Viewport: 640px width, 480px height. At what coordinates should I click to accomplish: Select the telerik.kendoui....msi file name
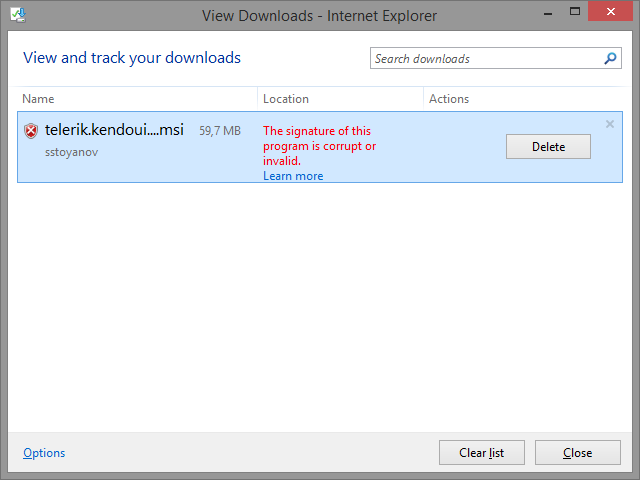(114, 130)
